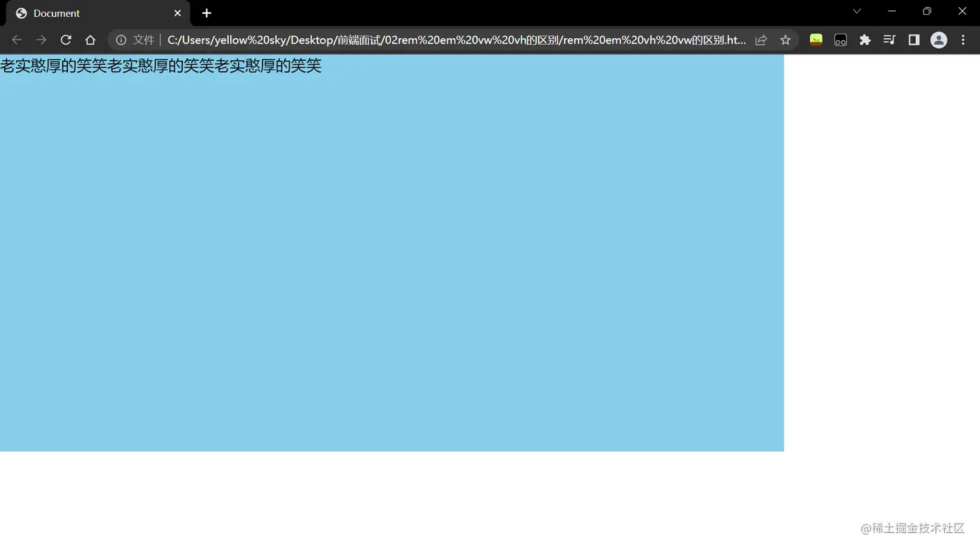This screenshot has width=980, height=550.
Task: Open a new tab with plus button
Action: point(207,13)
